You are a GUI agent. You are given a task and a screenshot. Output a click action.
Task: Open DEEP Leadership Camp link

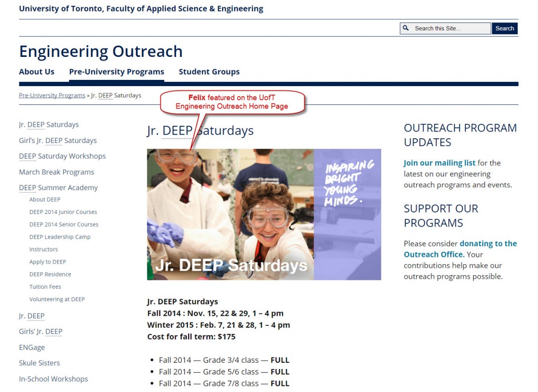[x=60, y=237]
